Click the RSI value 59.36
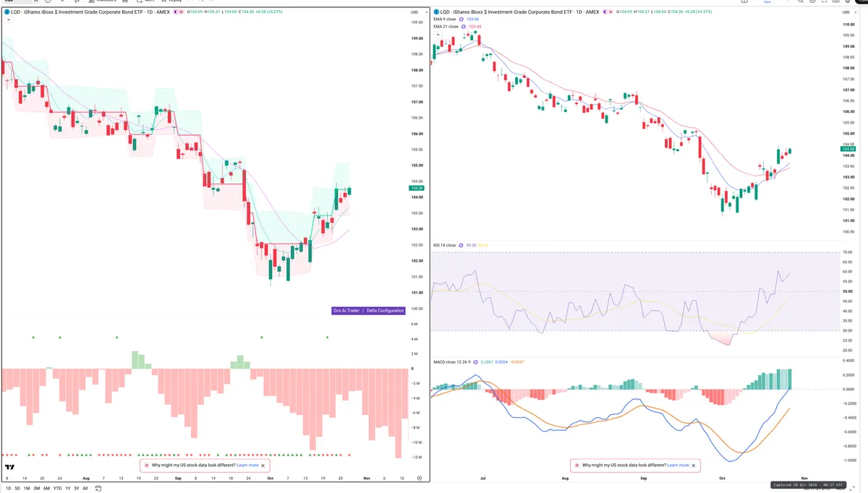This screenshot has width=868, height=493. [472, 245]
